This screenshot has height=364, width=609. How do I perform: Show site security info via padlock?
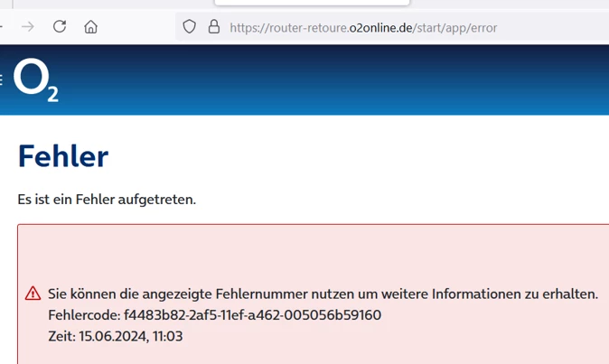[x=214, y=27]
